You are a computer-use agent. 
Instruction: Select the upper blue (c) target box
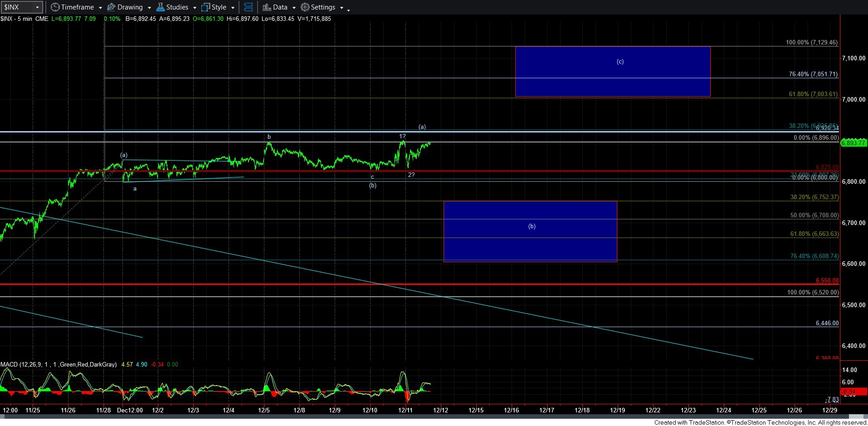(x=612, y=71)
